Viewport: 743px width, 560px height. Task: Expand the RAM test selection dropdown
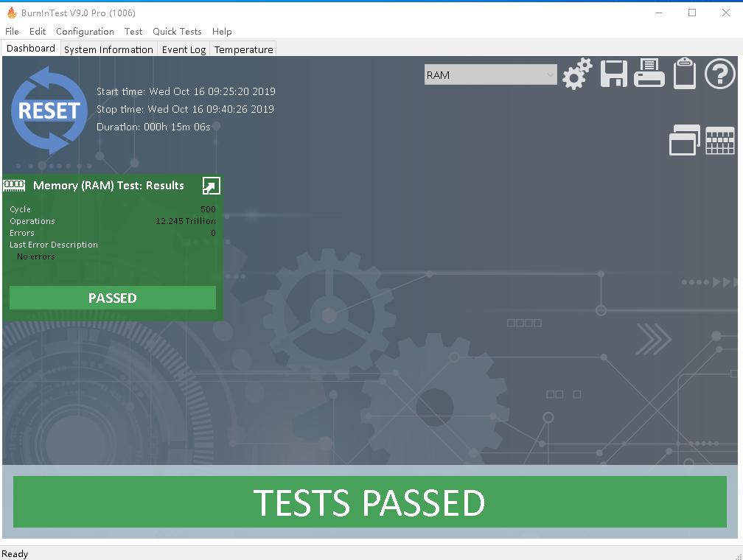point(490,75)
